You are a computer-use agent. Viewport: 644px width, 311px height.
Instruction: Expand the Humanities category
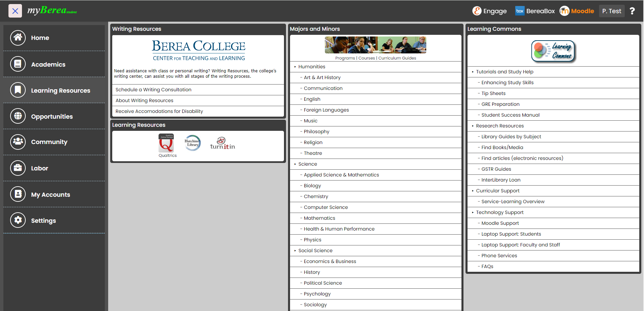click(311, 67)
